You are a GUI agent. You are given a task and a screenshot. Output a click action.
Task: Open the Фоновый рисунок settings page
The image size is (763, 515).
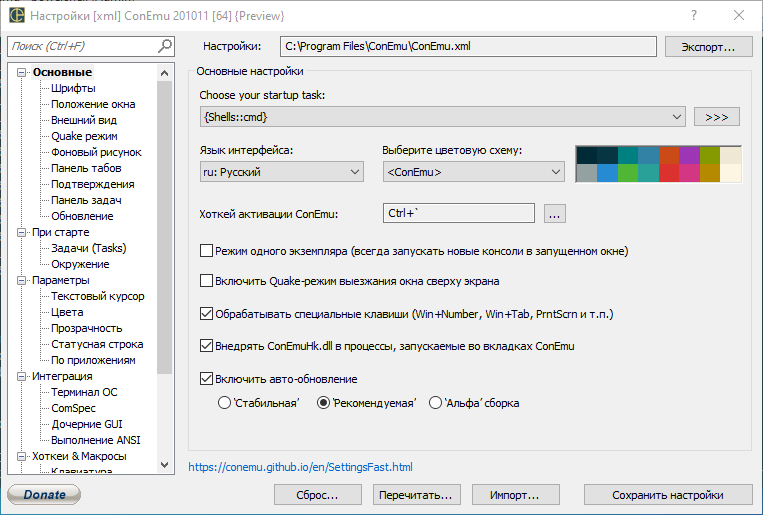pos(96,152)
